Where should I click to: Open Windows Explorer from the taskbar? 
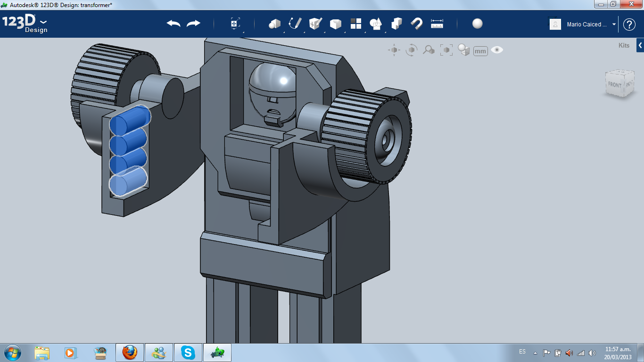[42, 353]
